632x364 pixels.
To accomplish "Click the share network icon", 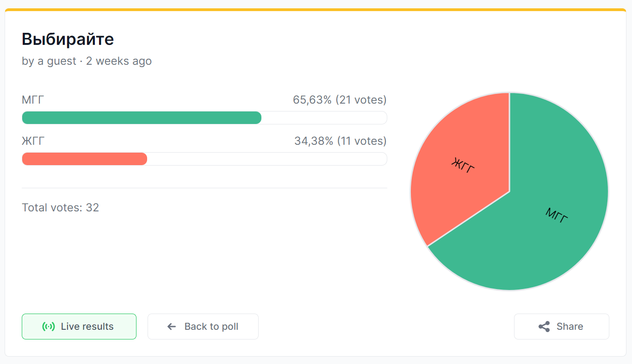I will (x=544, y=327).
